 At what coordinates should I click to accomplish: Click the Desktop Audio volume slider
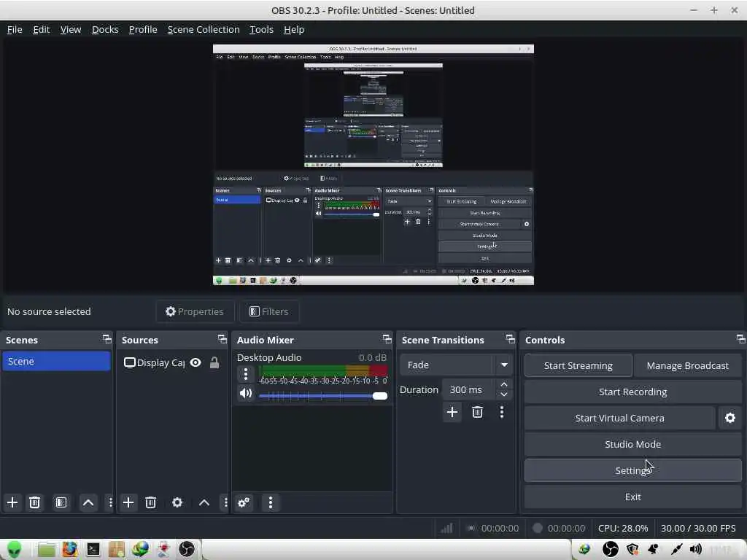(x=323, y=396)
